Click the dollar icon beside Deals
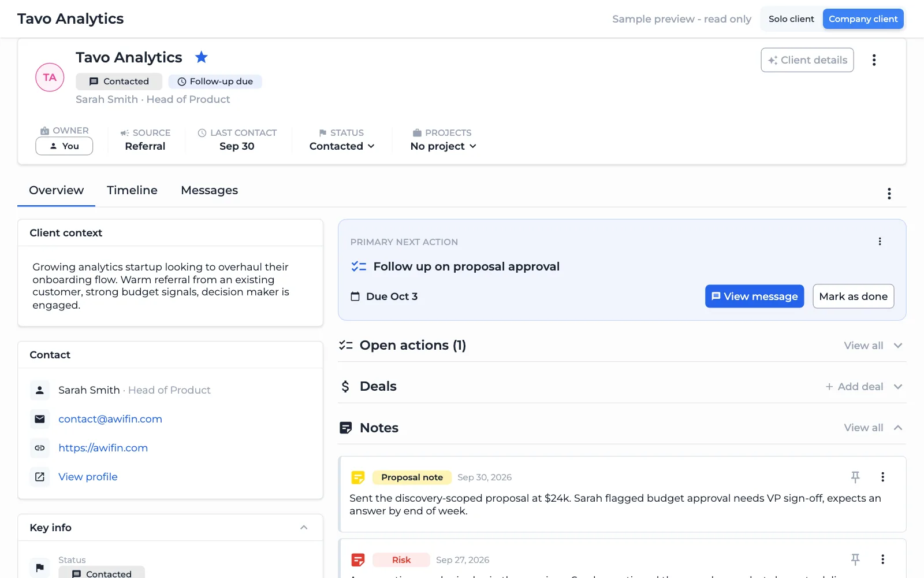924x578 pixels. click(345, 386)
